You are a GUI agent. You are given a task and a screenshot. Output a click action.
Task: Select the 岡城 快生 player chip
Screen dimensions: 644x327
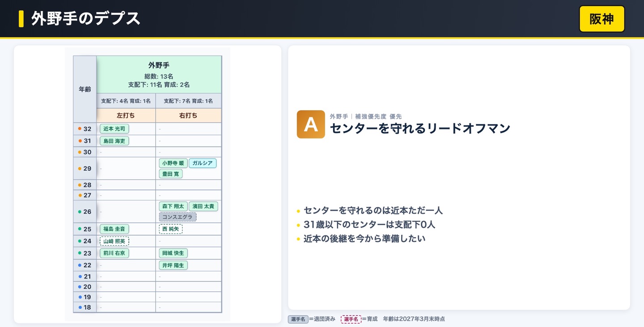point(173,253)
